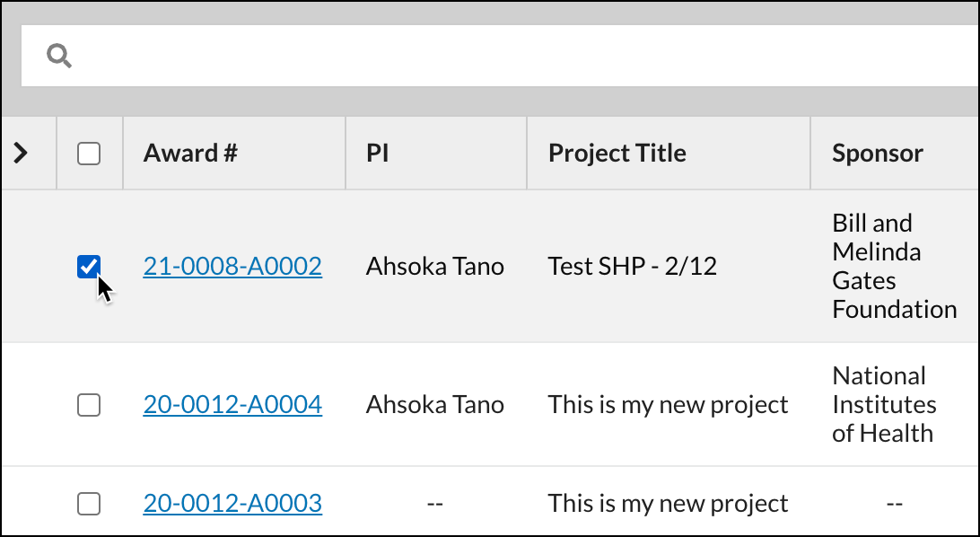
Task: Click the project titled This is my new project
Action: pyautogui.click(x=667, y=405)
